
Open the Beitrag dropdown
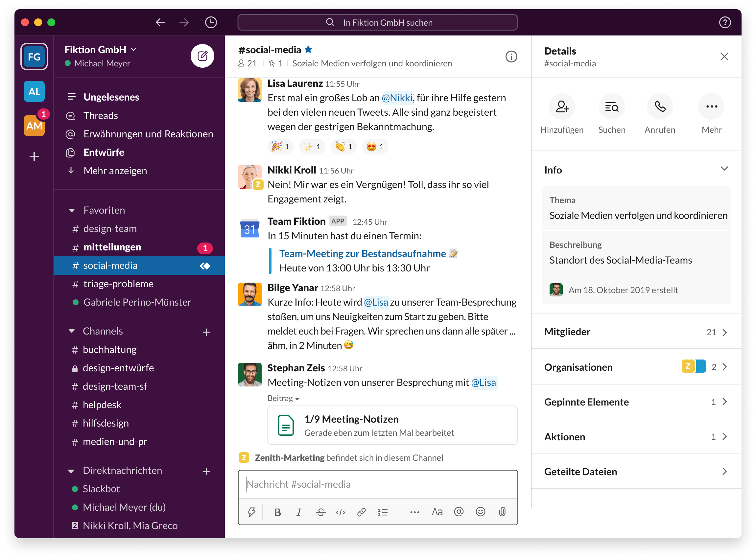(283, 398)
